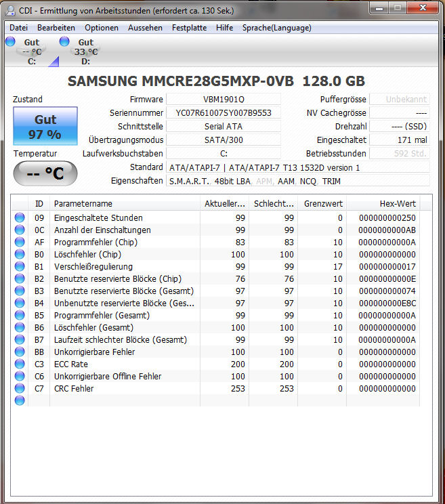The image size is (445, 504).
Task: Open the Optionen menu
Action: tap(102, 28)
